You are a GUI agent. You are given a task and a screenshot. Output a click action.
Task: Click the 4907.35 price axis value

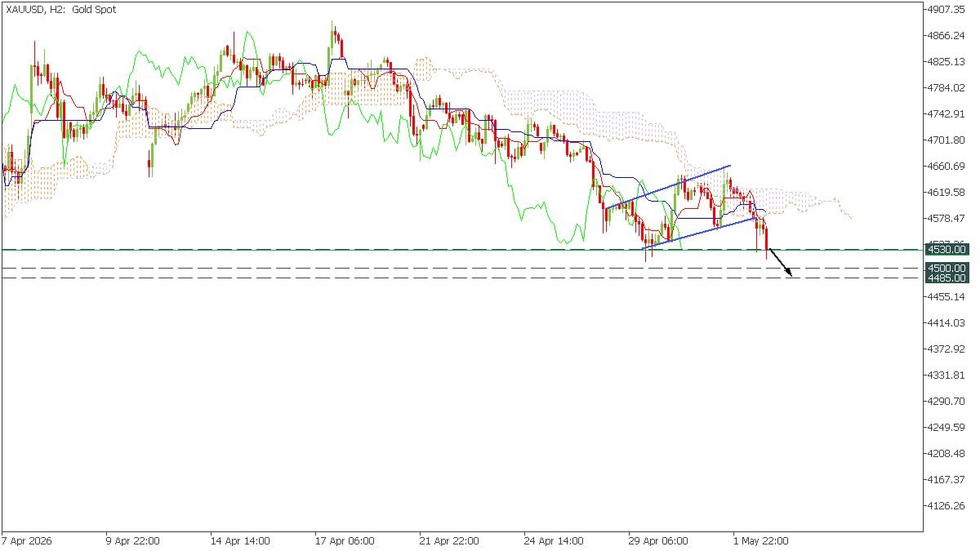[x=947, y=10]
